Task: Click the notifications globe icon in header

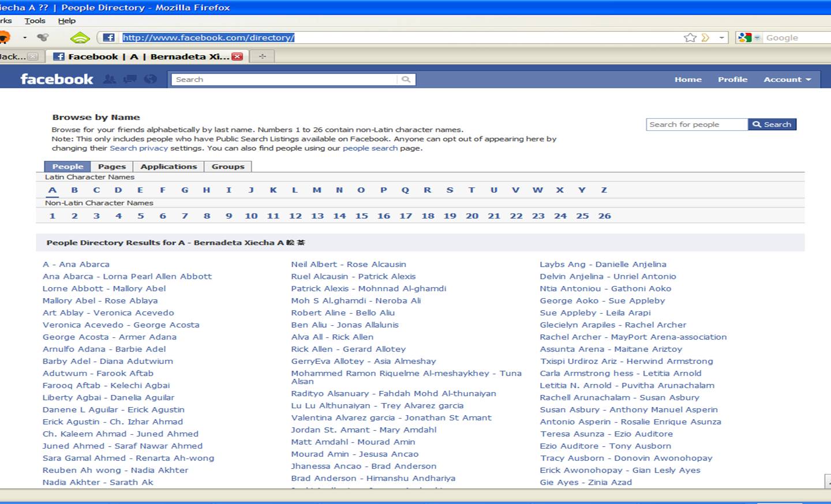Action: (151, 79)
